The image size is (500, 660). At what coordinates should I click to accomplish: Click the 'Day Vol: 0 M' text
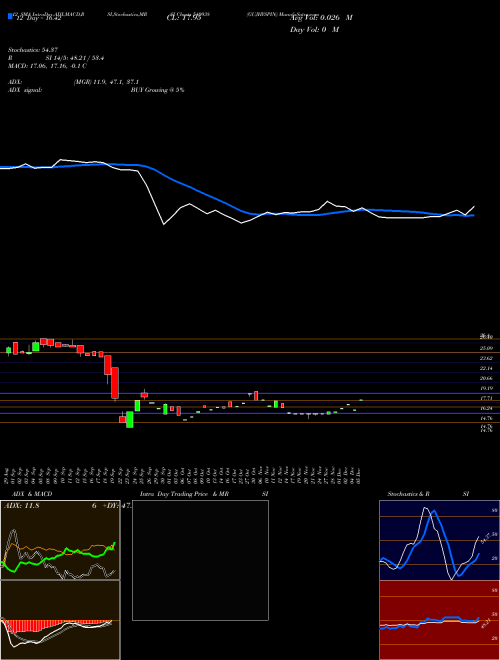314,29
